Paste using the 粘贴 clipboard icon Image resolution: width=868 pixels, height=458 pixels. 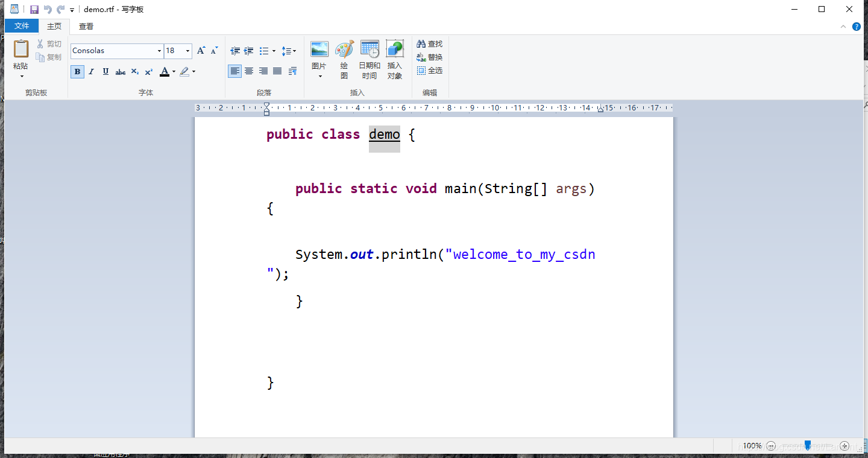(21, 50)
